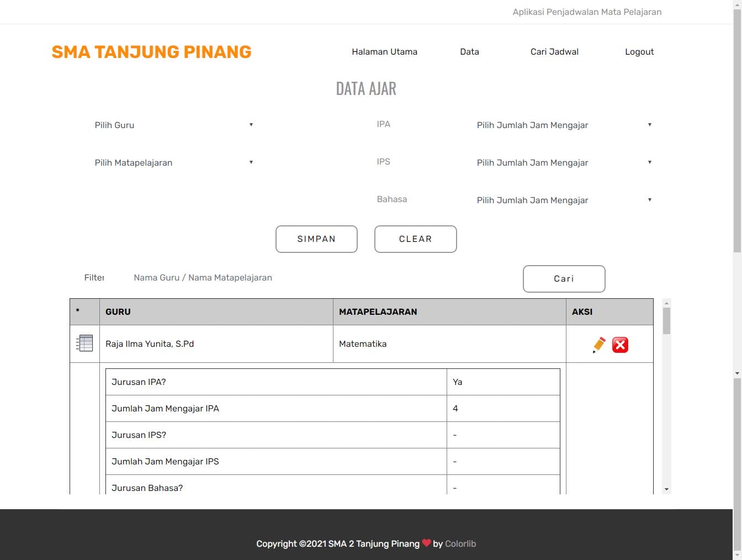Click Logout in the navigation

click(639, 52)
